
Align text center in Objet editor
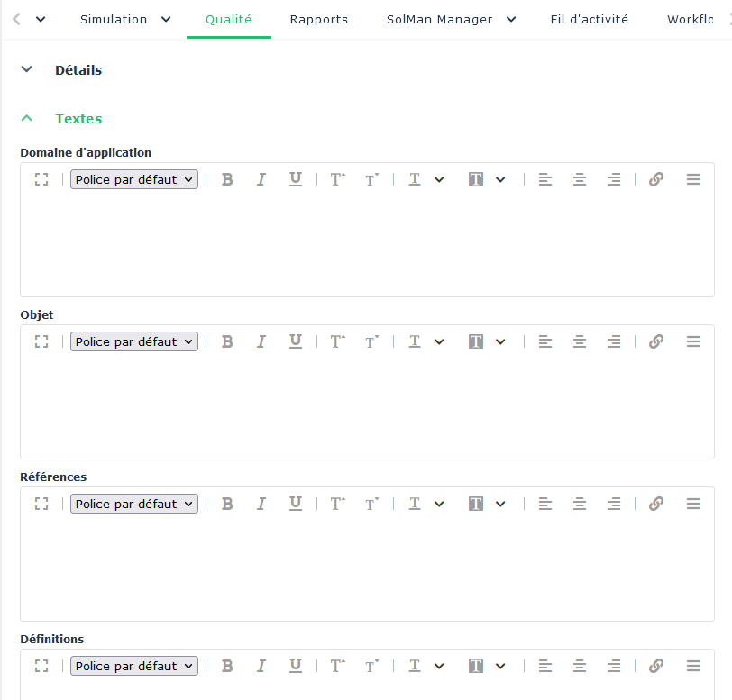[x=580, y=341]
